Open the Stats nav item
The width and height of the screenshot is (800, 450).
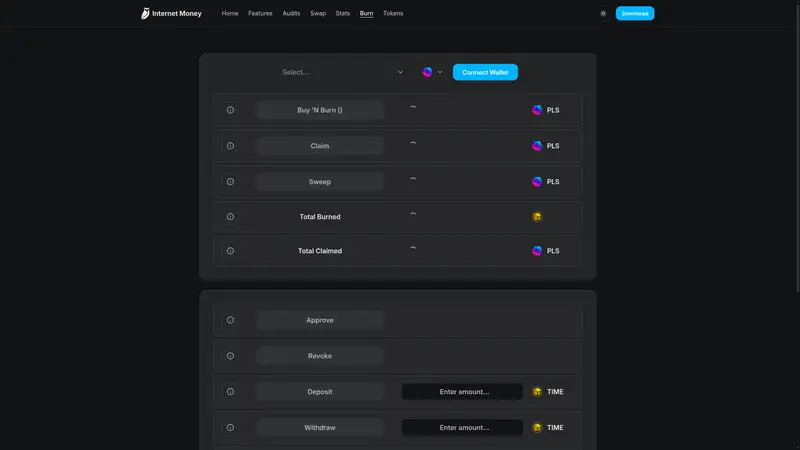[343, 13]
